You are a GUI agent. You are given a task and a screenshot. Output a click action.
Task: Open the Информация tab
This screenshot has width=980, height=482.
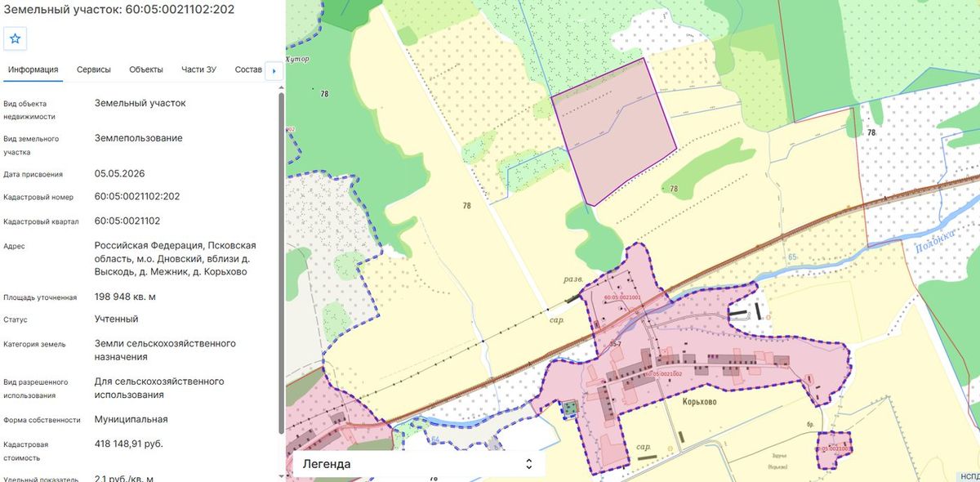[x=33, y=69]
